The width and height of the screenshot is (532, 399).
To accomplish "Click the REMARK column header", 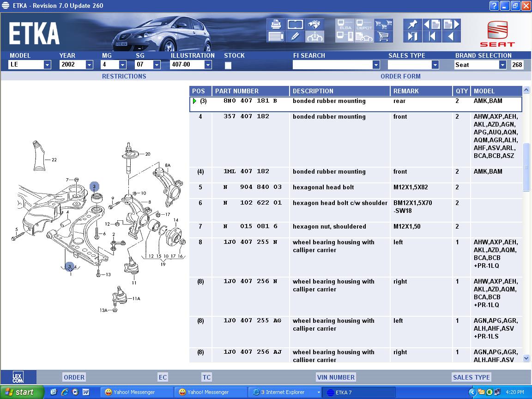I will (421, 91).
